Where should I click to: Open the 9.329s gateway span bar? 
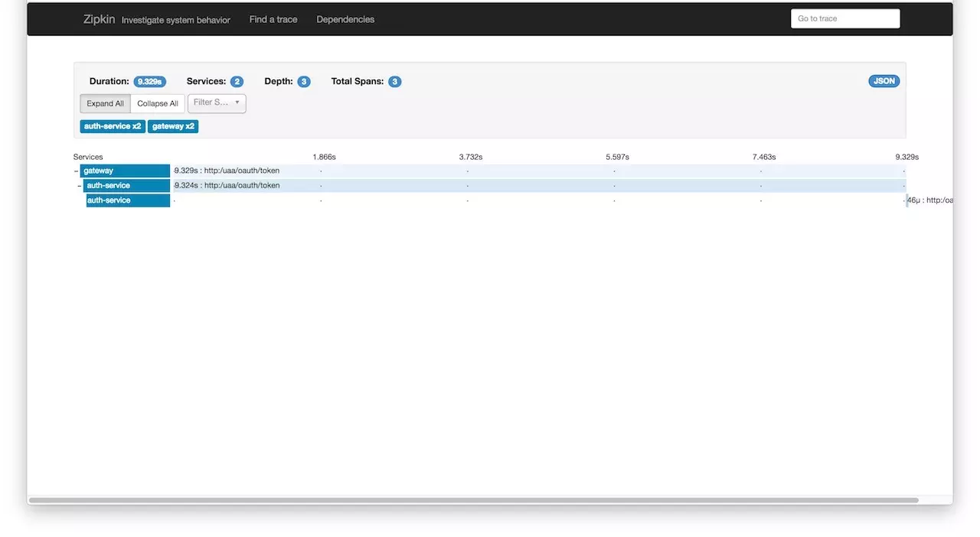point(536,171)
